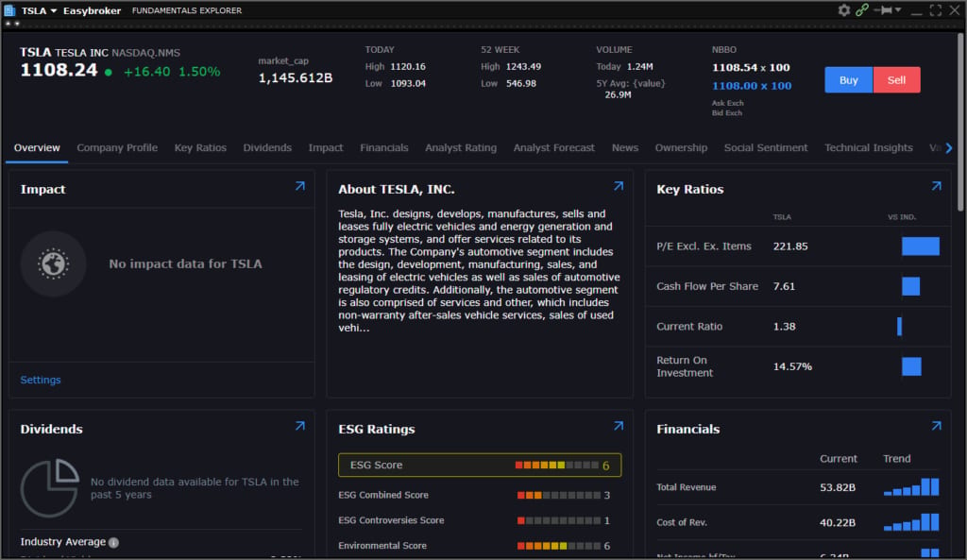Click the blue Buy button

point(849,80)
